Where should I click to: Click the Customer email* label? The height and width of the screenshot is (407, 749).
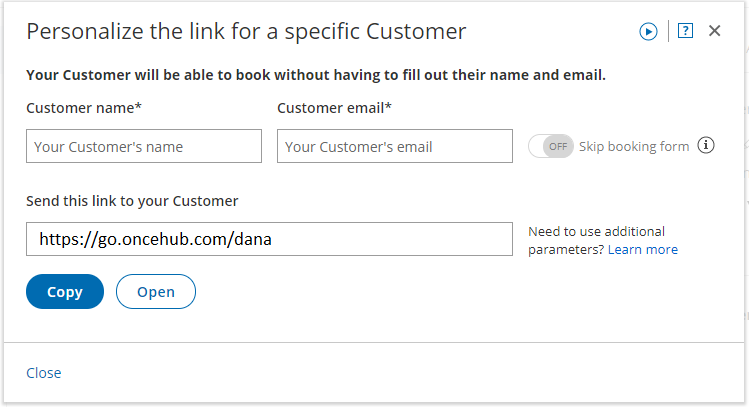coord(334,108)
